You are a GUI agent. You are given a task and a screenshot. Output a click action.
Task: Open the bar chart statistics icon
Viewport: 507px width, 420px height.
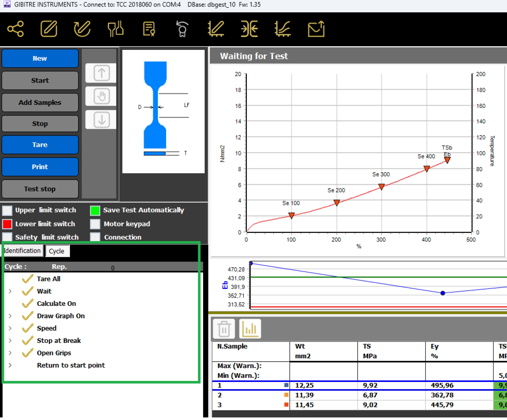[250, 329]
